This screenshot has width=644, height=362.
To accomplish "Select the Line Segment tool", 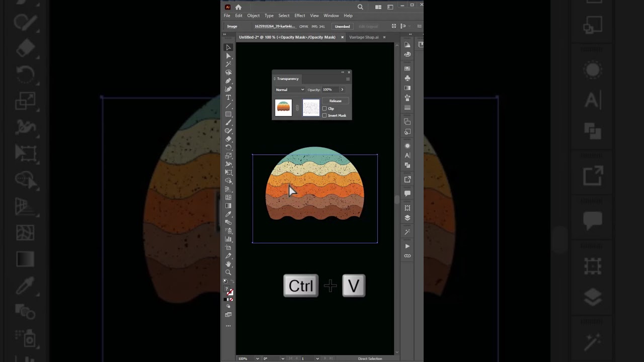I will pos(228,106).
